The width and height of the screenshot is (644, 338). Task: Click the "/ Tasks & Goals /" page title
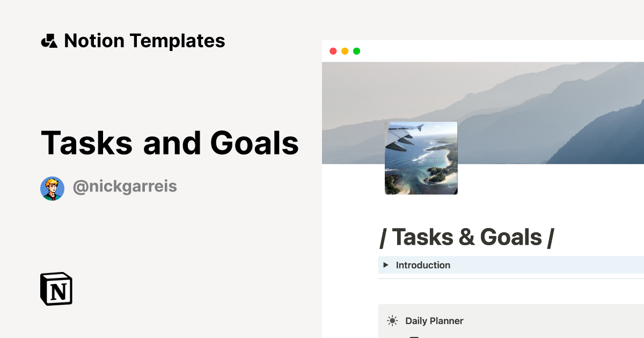coord(467,237)
